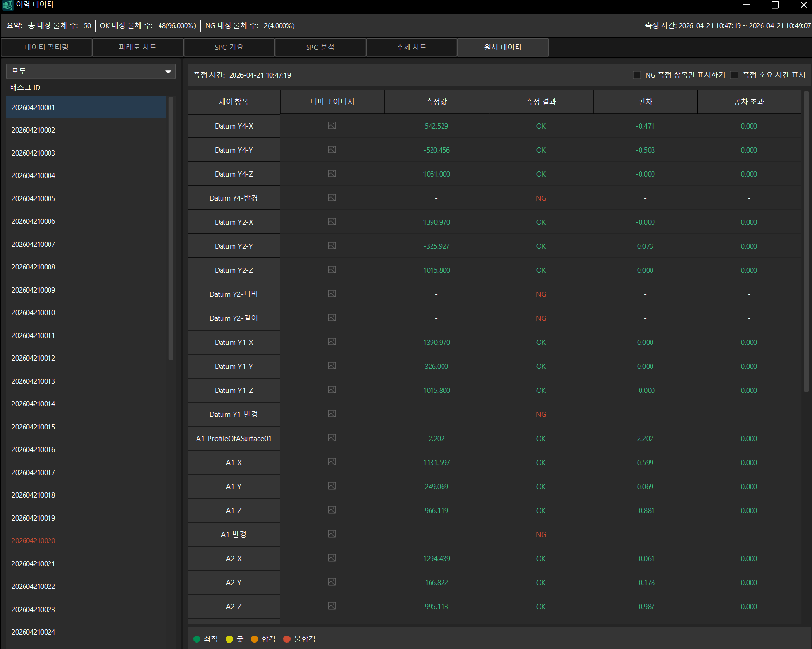Open debug image for Datum Y2-X row

[332, 221]
